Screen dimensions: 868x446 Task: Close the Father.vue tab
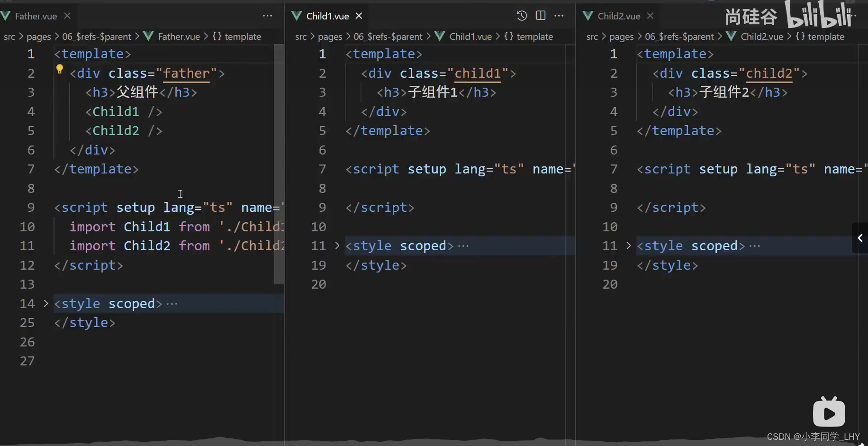(67, 16)
